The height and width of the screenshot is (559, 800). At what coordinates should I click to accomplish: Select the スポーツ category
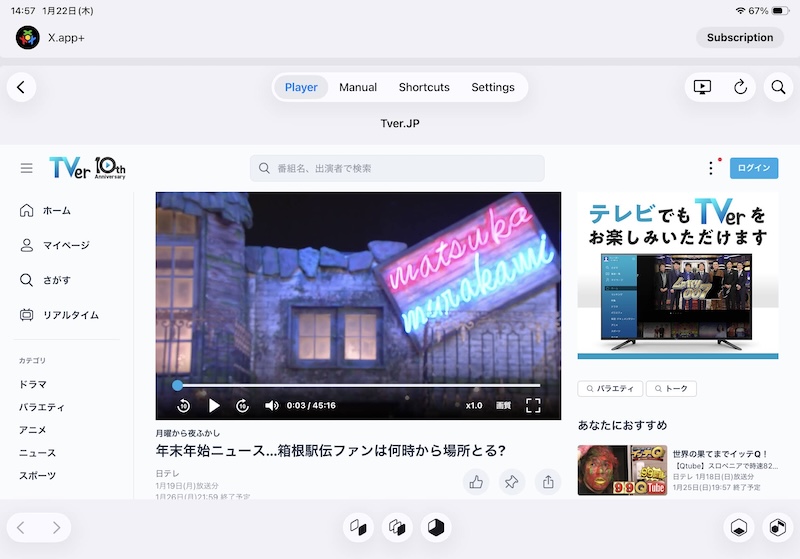37,476
